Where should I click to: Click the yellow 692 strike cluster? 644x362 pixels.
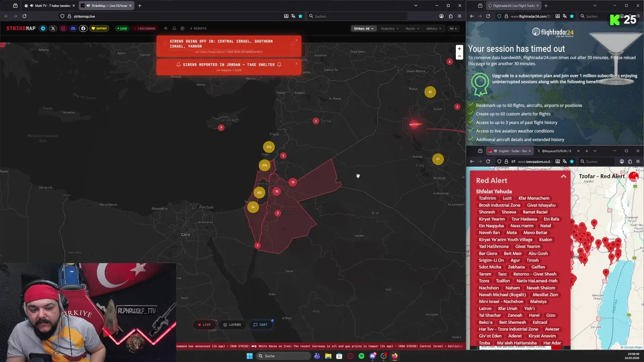pyautogui.click(x=260, y=193)
